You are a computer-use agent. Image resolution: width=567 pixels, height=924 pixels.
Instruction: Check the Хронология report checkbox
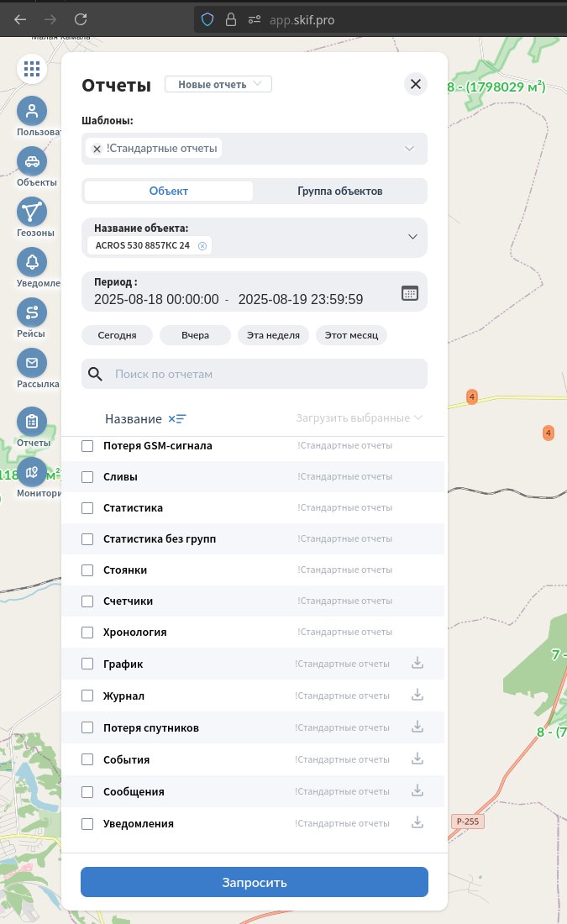coord(87,633)
